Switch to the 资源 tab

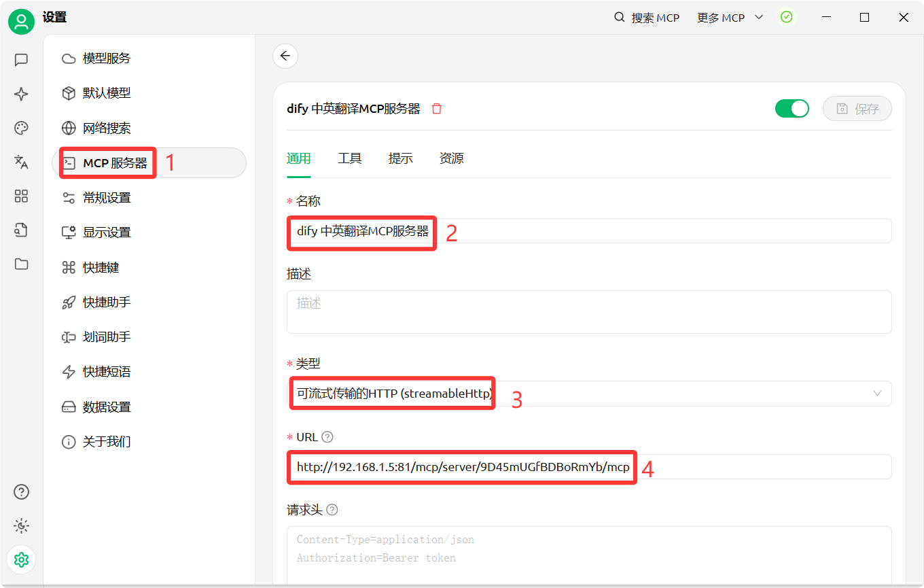[450, 158]
